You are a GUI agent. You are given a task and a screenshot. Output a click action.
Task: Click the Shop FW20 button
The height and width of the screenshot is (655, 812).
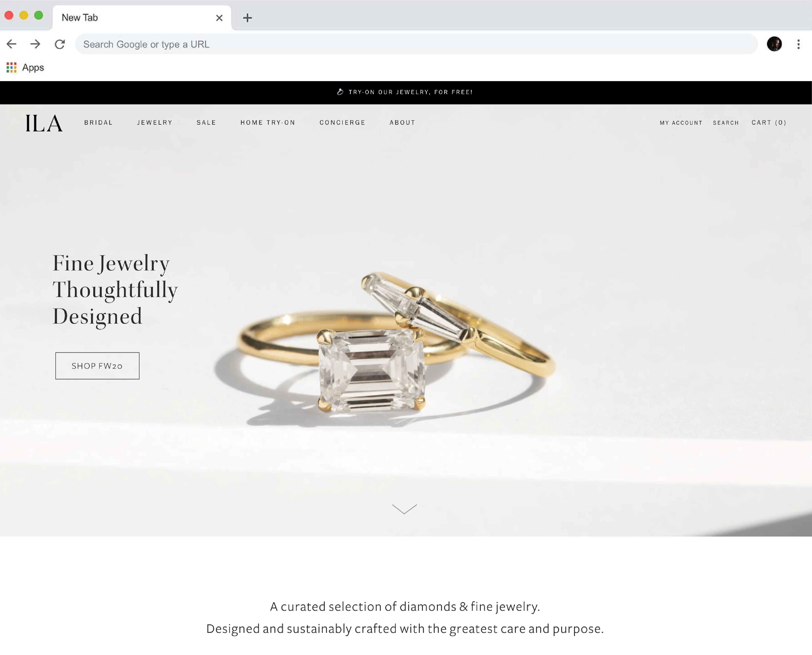click(97, 366)
